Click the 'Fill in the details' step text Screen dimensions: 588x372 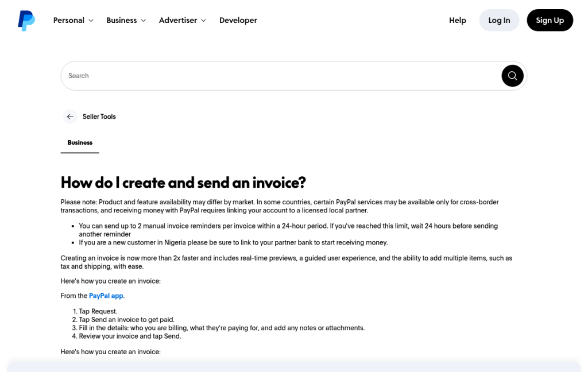[222, 328]
